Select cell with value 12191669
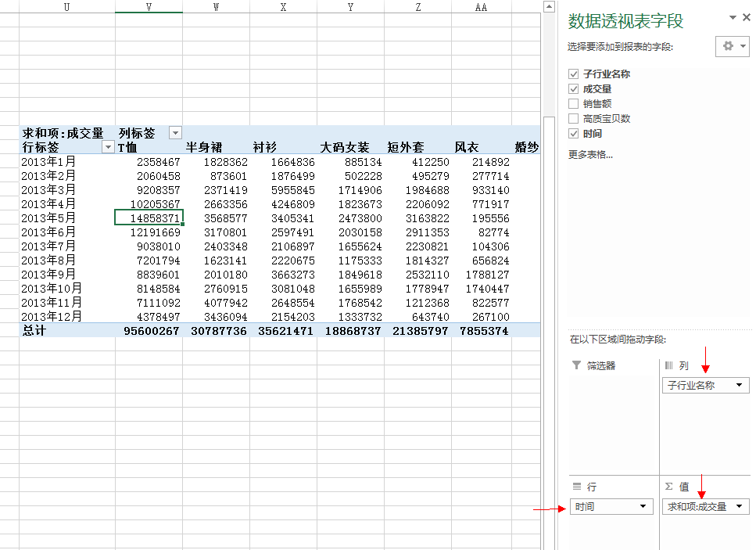Image resolution: width=756 pixels, height=550 pixels. click(x=149, y=232)
